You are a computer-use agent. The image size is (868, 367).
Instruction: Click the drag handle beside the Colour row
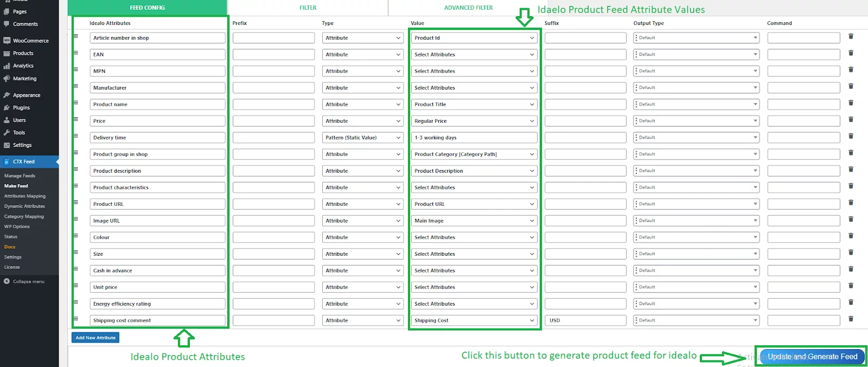[x=76, y=236]
